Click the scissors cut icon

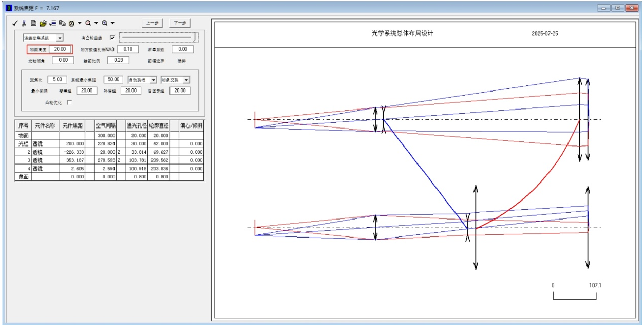(x=24, y=23)
